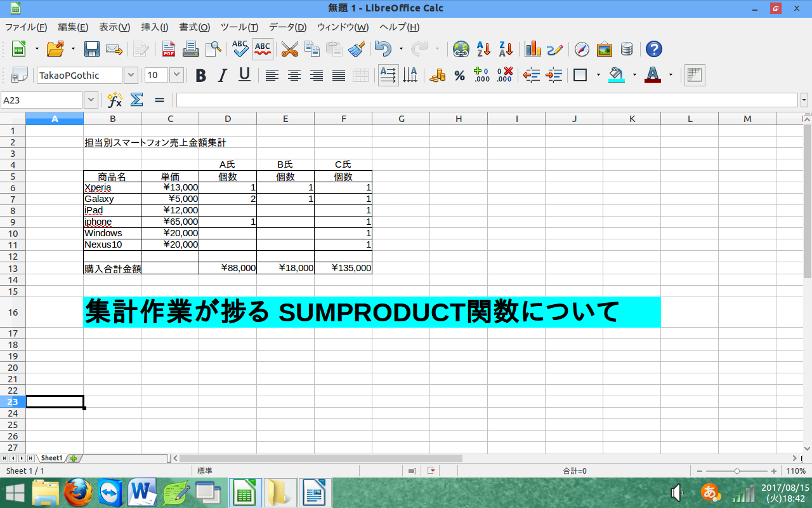Viewport: 812px width, 508px height.
Task: Select the Sheet1 tab
Action: coord(52,458)
